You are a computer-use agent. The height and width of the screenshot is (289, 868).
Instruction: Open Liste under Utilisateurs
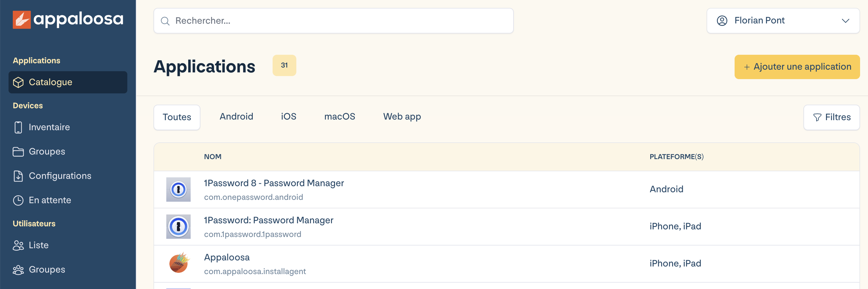(x=68, y=245)
